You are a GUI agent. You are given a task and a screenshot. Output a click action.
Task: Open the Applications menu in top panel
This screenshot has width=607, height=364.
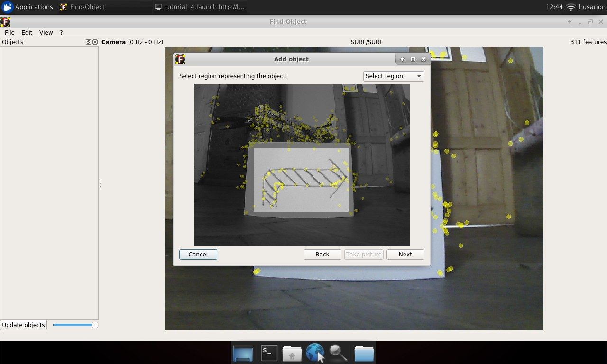click(27, 7)
